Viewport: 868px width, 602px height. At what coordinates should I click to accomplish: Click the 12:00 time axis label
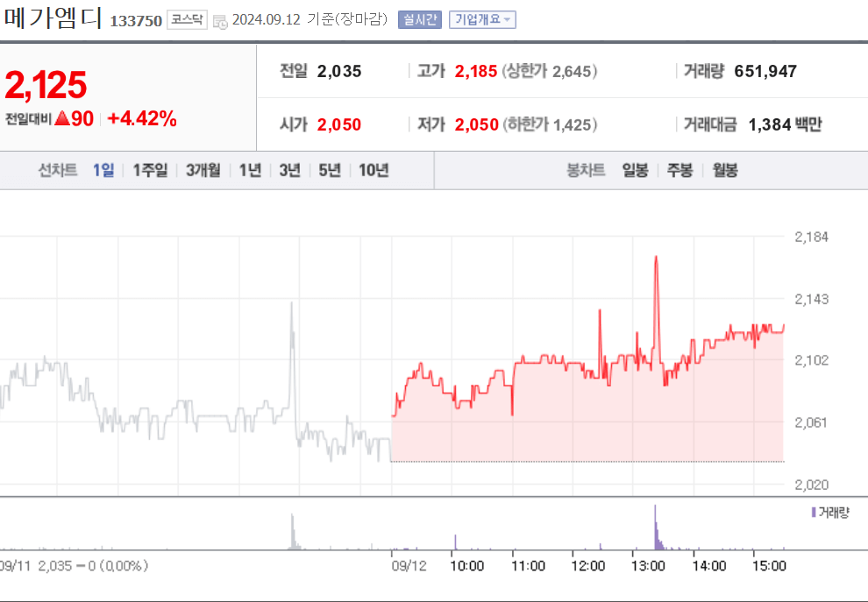pyautogui.click(x=588, y=565)
